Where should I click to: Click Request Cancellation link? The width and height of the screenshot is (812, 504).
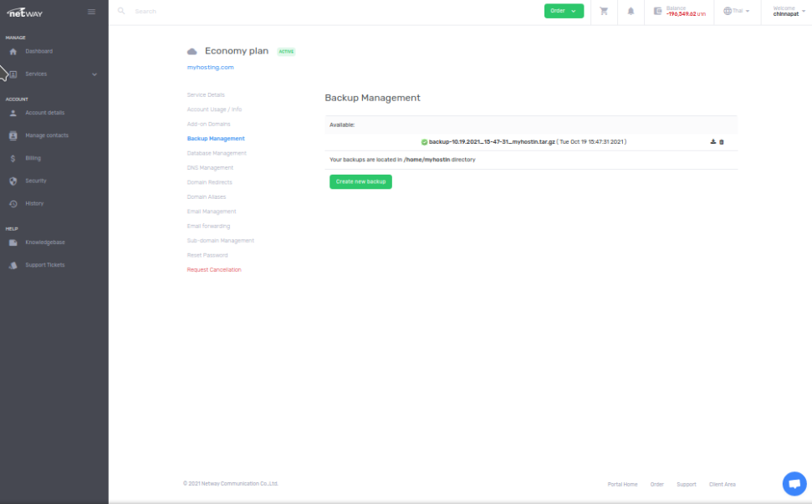214,270
